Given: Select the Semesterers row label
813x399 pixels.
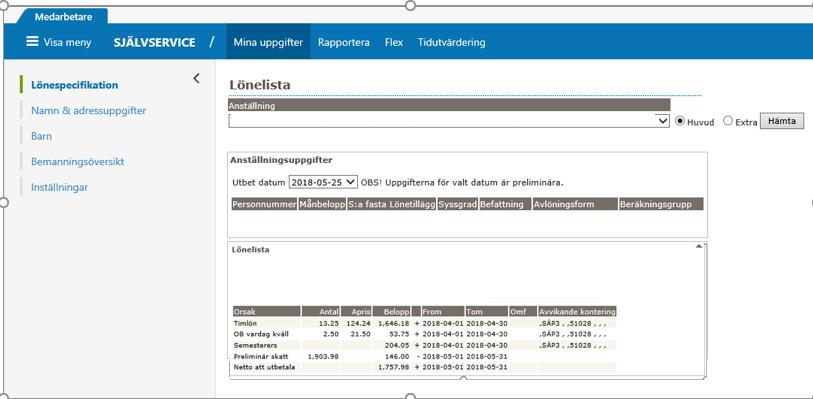Looking at the screenshot, I should pyautogui.click(x=255, y=345).
